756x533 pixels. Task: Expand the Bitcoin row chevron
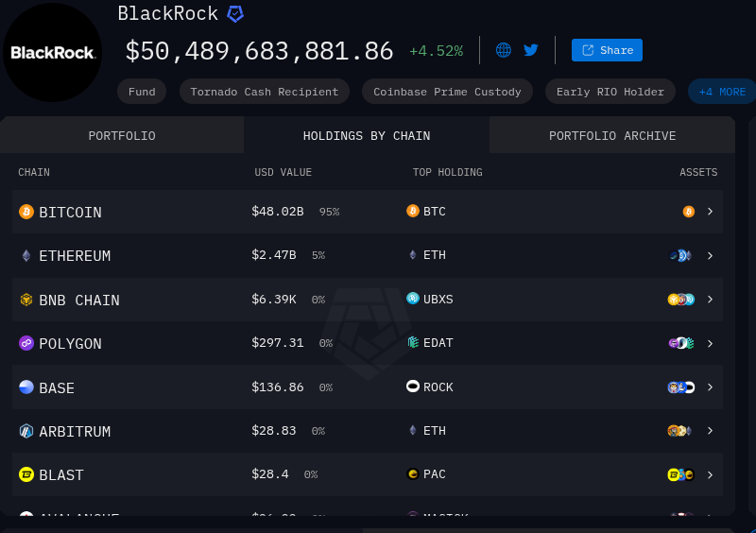point(711,212)
